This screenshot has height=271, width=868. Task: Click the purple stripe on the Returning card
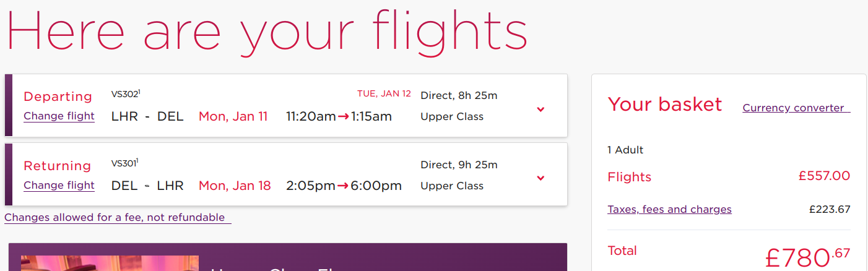[9, 174]
